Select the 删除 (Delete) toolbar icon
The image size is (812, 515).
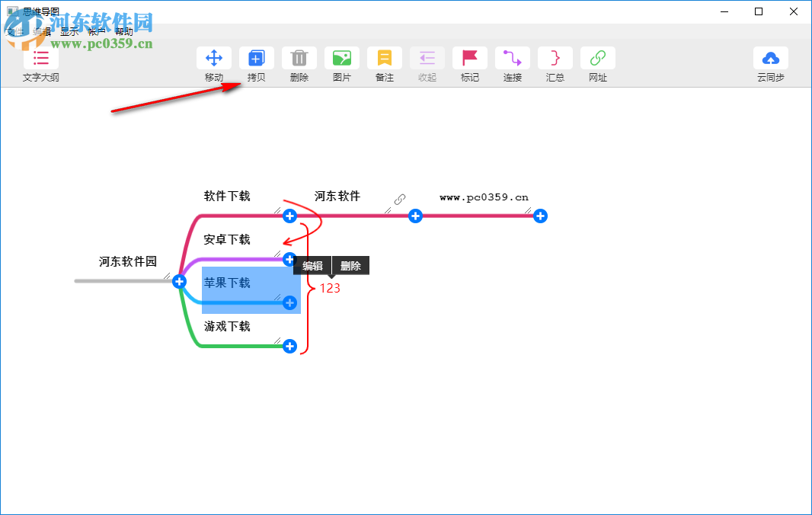click(x=299, y=58)
